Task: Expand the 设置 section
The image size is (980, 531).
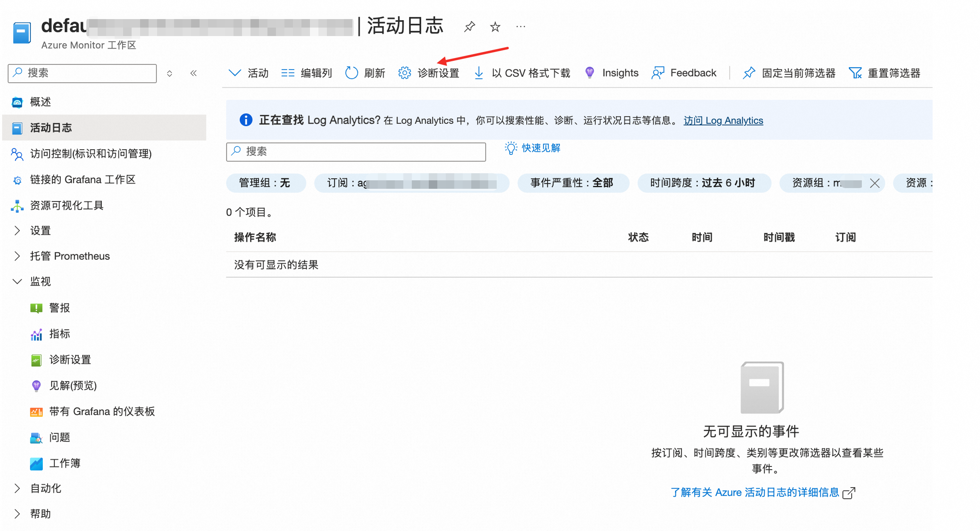Action: pyautogui.click(x=17, y=231)
